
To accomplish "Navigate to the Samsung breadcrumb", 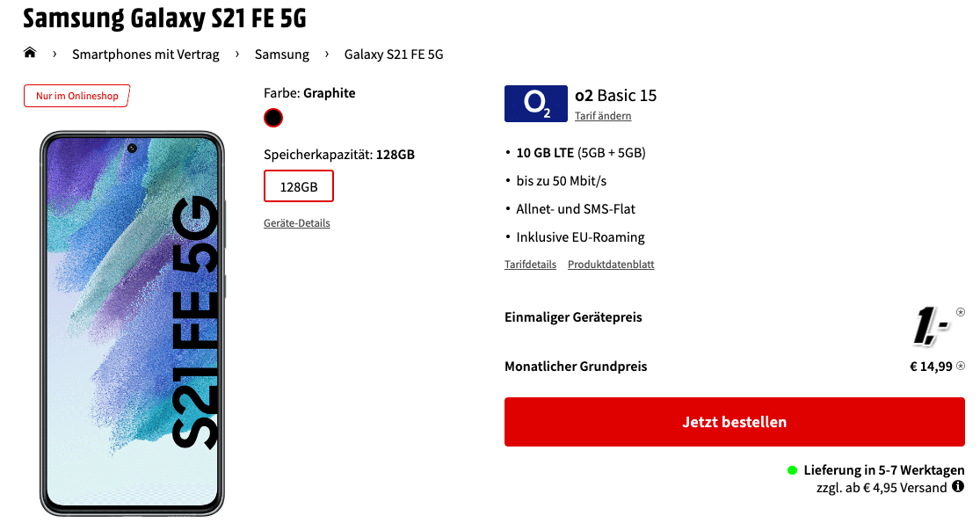I will 282,54.
